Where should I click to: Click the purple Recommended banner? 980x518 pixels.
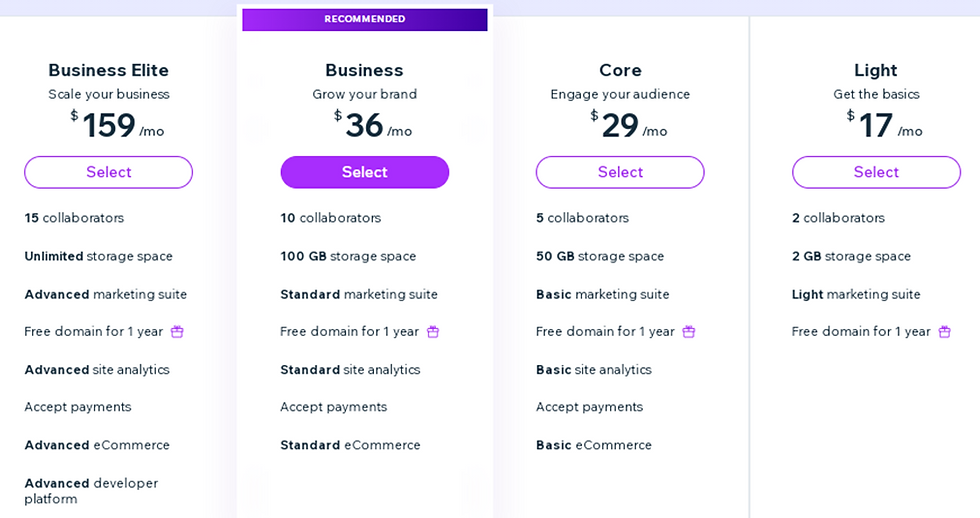364,19
